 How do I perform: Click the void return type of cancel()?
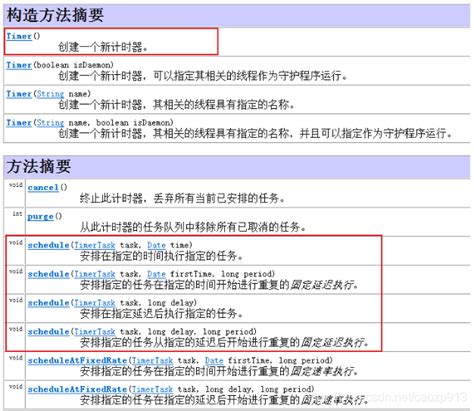point(16,185)
